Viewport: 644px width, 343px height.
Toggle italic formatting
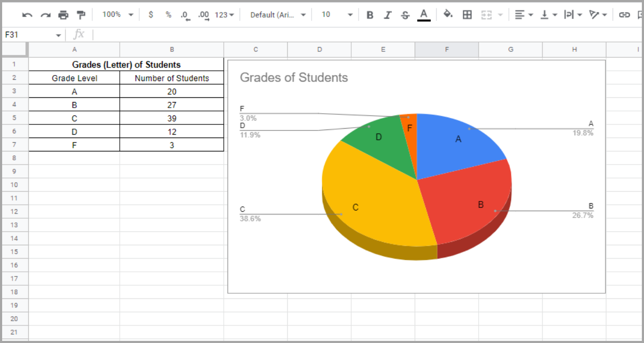click(388, 14)
